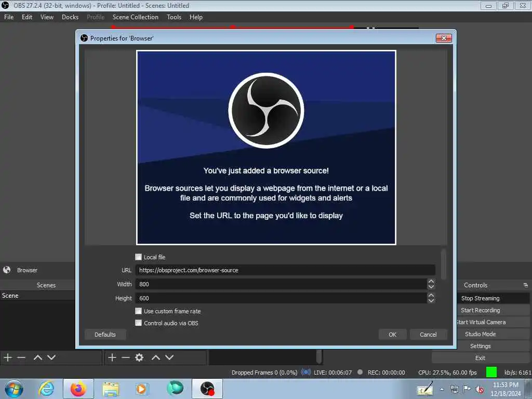This screenshot has height=399, width=532.
Task: Cancel the browser properties dialog
Action: click(x=428, y=334)
